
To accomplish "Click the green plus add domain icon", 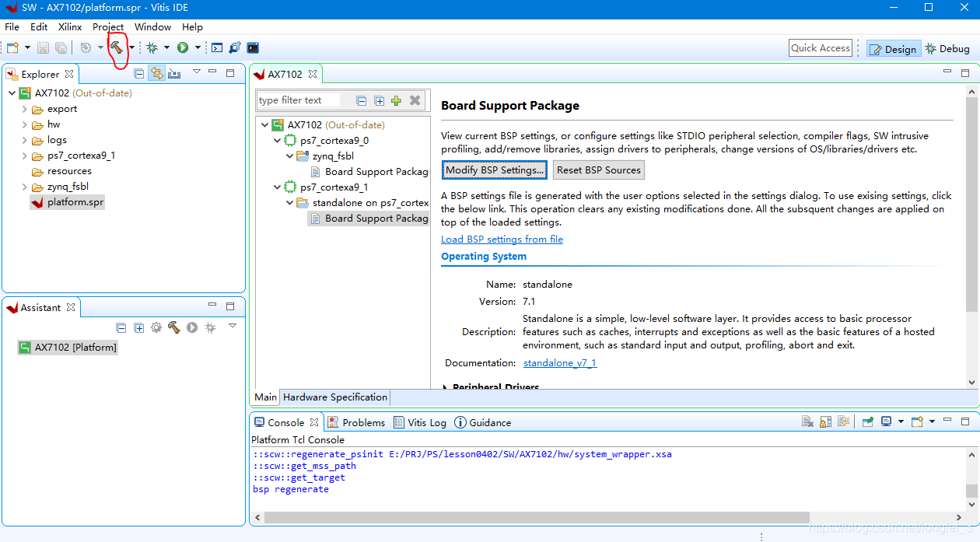I will (x=397, y=100).
